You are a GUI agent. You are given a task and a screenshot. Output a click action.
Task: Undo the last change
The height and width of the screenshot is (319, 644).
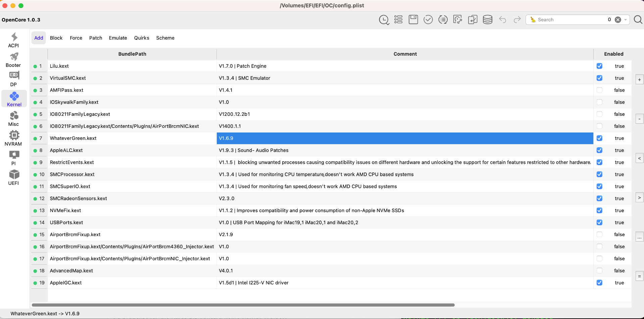point(502,20)
